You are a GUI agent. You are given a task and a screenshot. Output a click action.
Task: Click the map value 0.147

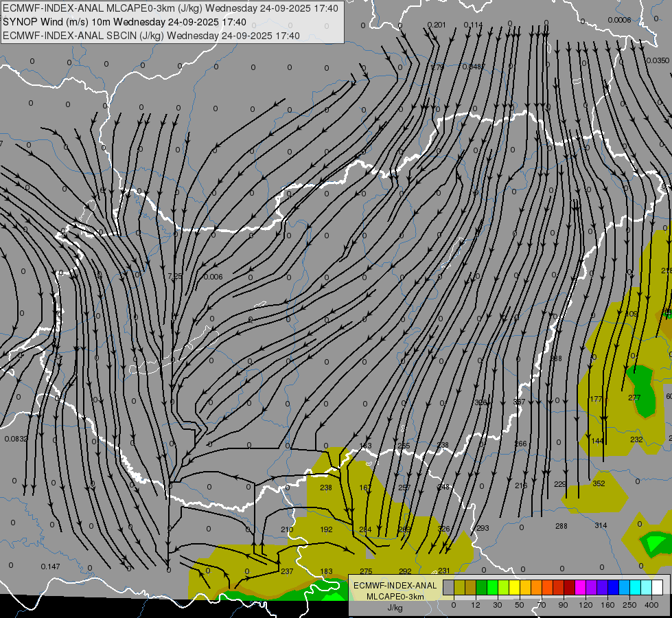[51, 566]
